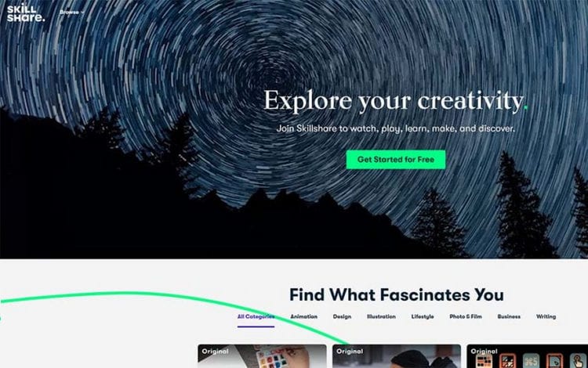Viewport: 588px width, 368px height.
Task: Open the watercolor paints class thumbnail
Action: click(262, 356)
